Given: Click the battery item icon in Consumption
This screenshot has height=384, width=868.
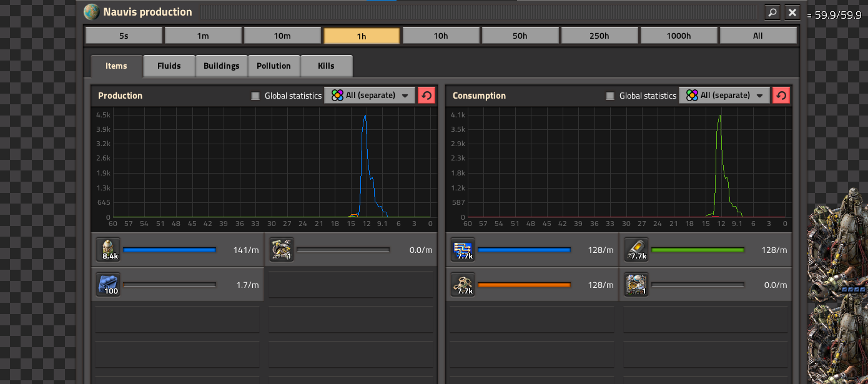Looking at the screenshot, I should pyautogui.click(x=636, y=250).
